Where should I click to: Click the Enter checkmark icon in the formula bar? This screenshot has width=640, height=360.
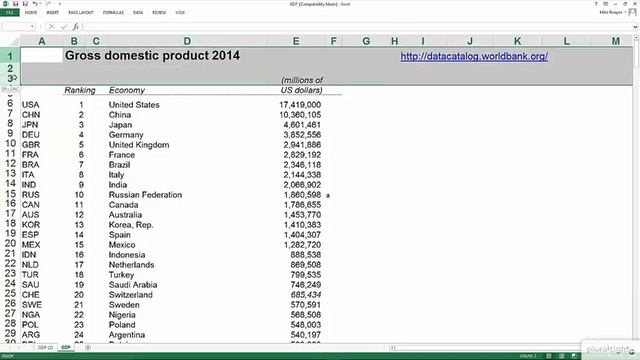pyautogui.click(x=64, y=27)
